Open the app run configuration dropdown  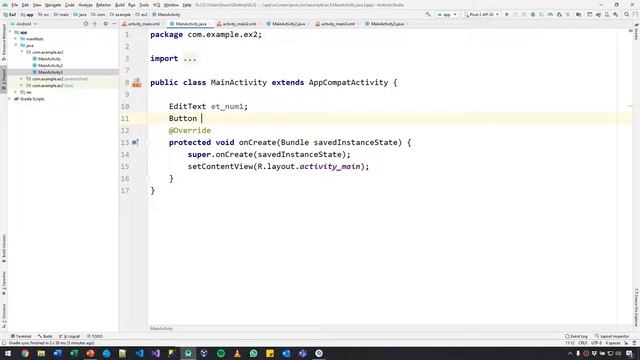click(447, 14)
